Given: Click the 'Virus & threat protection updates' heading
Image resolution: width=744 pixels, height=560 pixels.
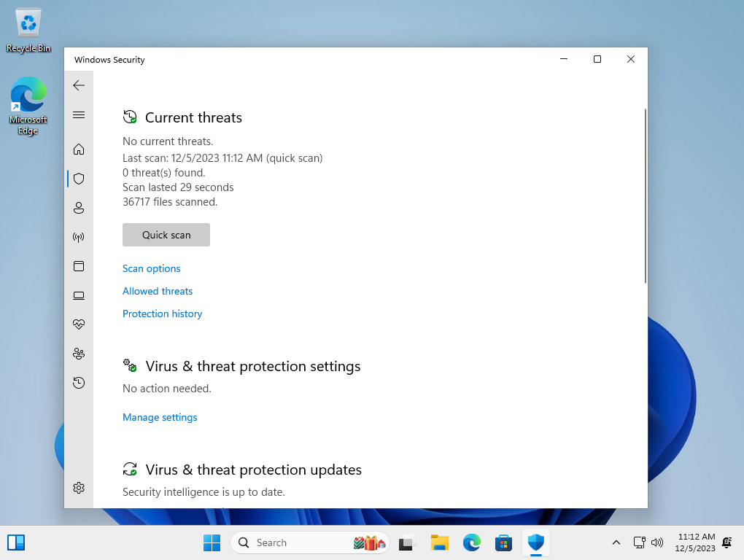Looking at the screenshot, I should pos(253,470).
